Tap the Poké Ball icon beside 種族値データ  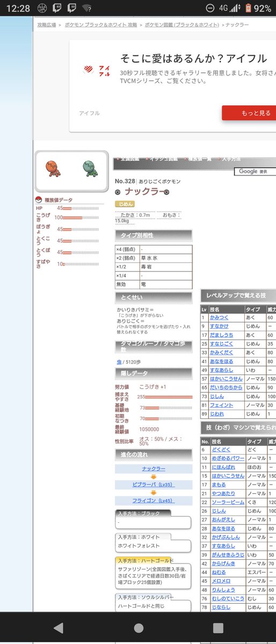(39, 200)
